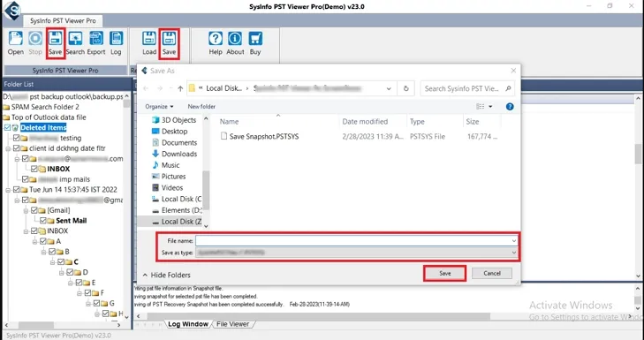Toggle folder A checkbox

tap(43, 241)
